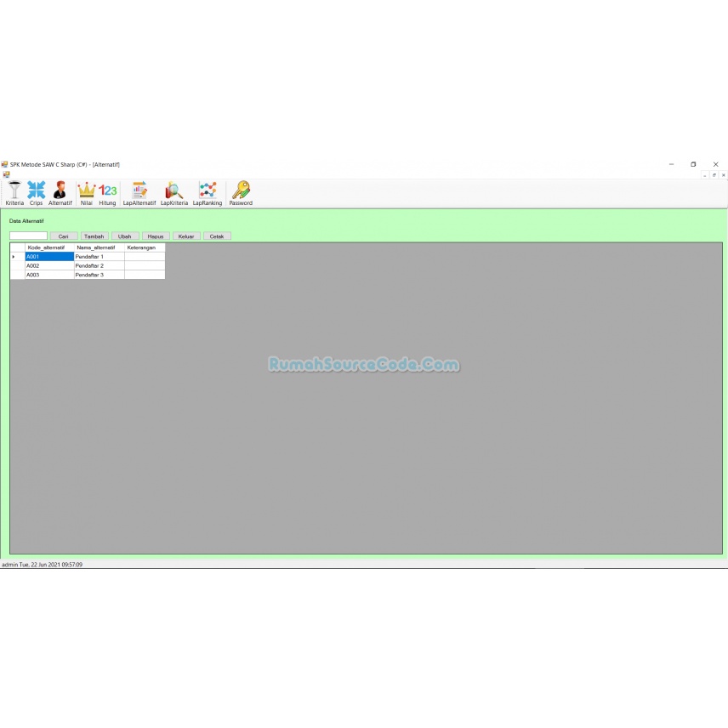This screenshot has height=728, width=728.
Task: Select the A002 cell
Action: click(49, 265)
